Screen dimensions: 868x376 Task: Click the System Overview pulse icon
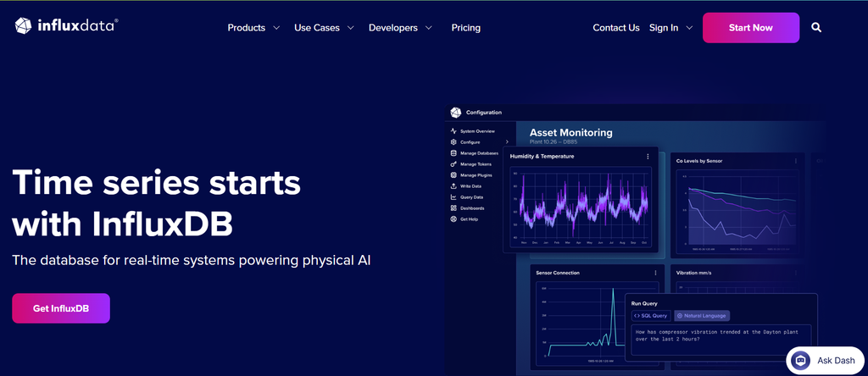(x=453, y=131)
